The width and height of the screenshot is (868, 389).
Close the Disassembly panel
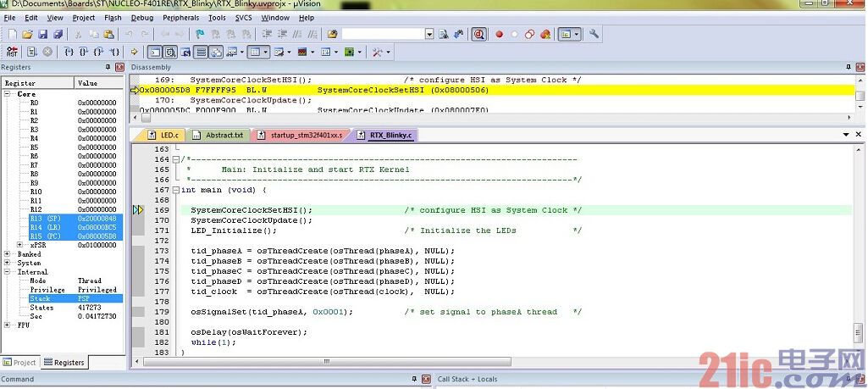click(x=860, y=67)
